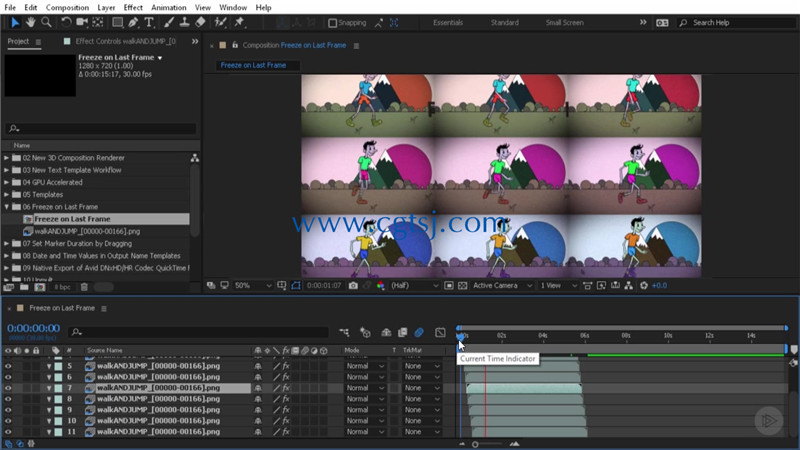Hide layer 10 with its eye icon
Viewport: 800px width, 450px height.
[x=8, y=421]
